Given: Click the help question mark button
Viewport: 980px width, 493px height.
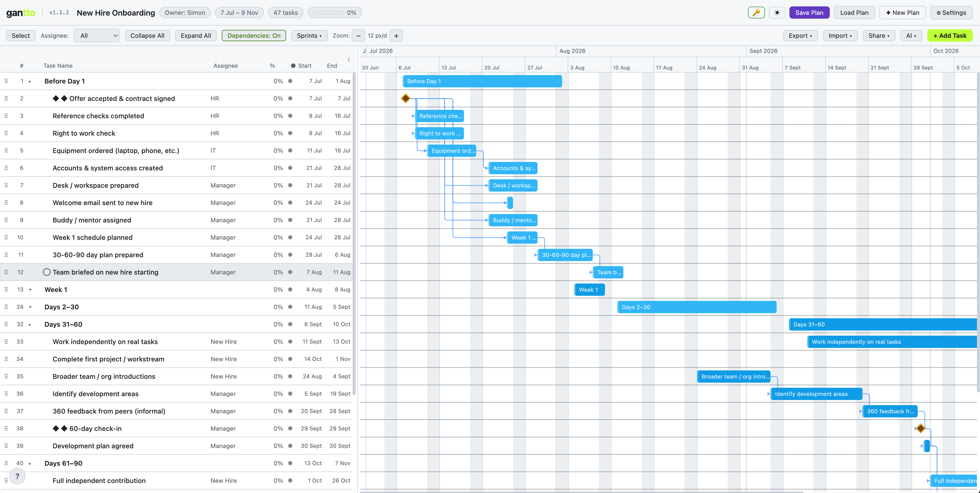Looking at the screenshot, I should click(17, 476).
